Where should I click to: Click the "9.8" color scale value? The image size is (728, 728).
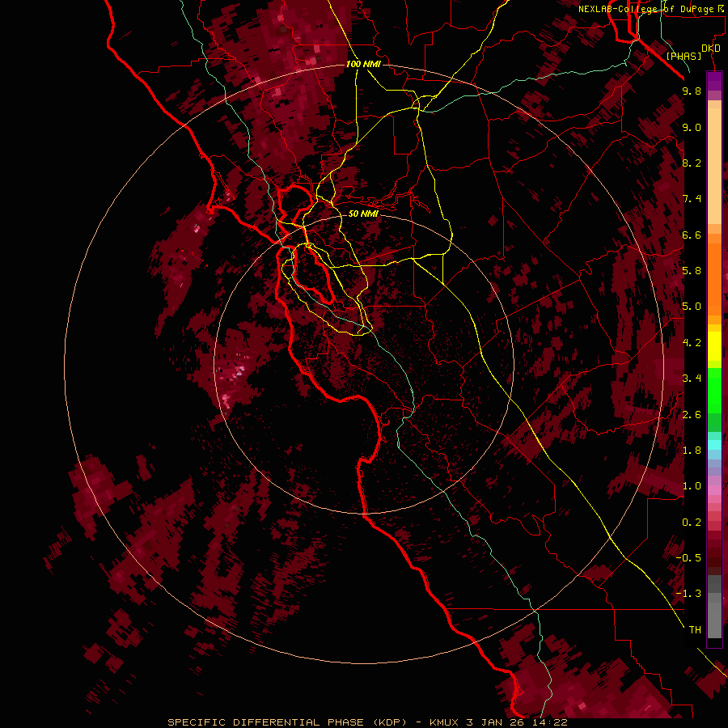692,91
